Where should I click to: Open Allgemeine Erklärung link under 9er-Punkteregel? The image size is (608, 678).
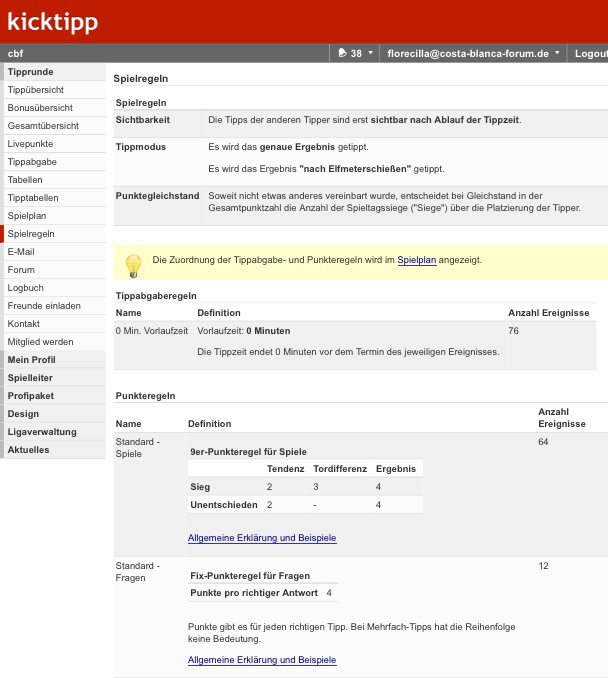262,538
